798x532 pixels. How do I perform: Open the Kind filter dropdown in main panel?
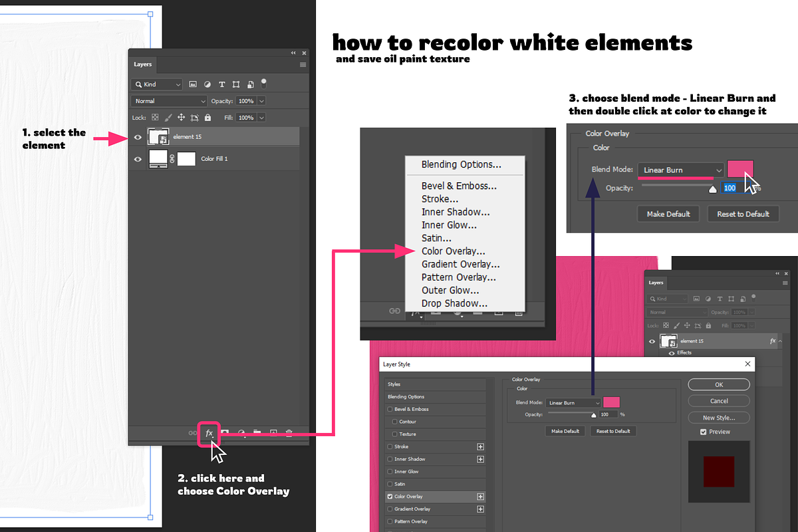[x=157, y=84]
